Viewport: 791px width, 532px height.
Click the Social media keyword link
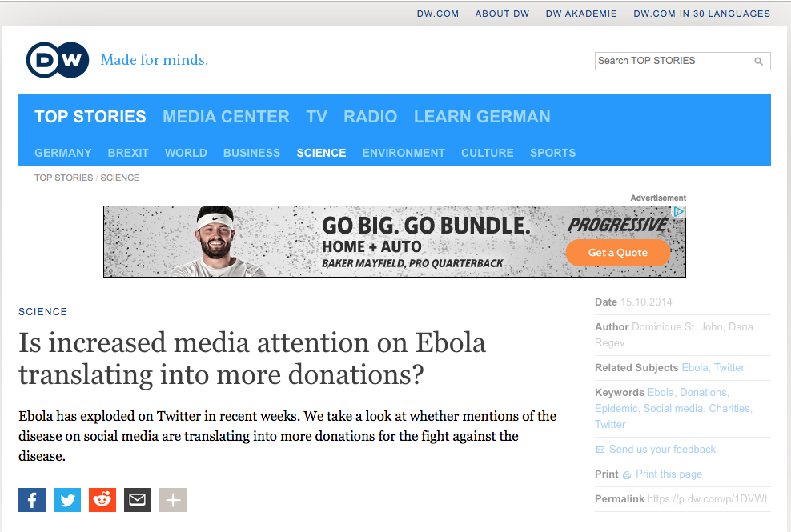[x=673, y=409]
